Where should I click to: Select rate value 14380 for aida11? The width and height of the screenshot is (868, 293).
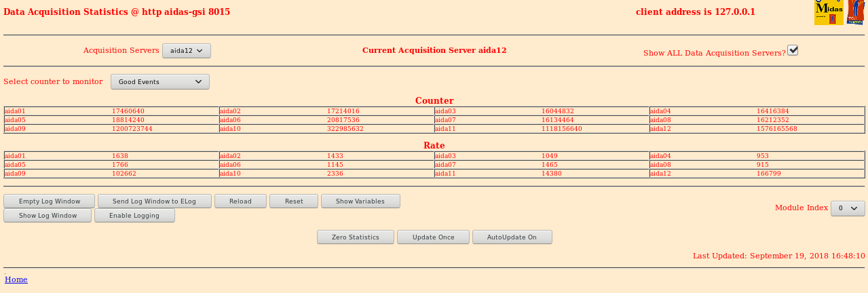[552, 174]
